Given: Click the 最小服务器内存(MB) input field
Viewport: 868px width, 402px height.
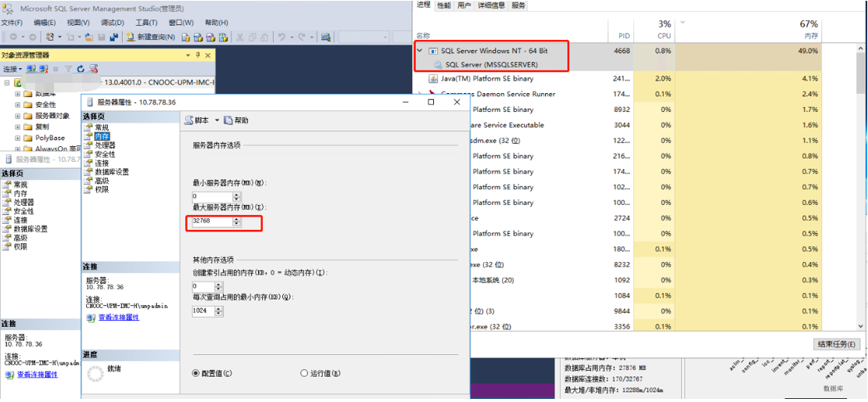Looking at the screenshot, I should 211,196.
